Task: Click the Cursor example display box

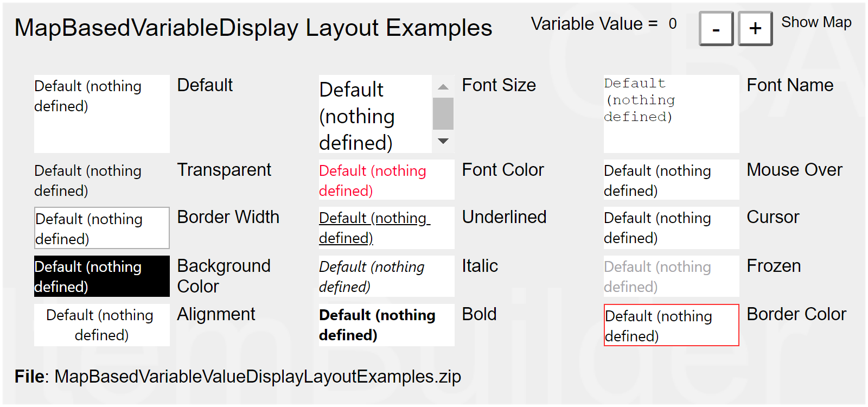Action: 671,227
